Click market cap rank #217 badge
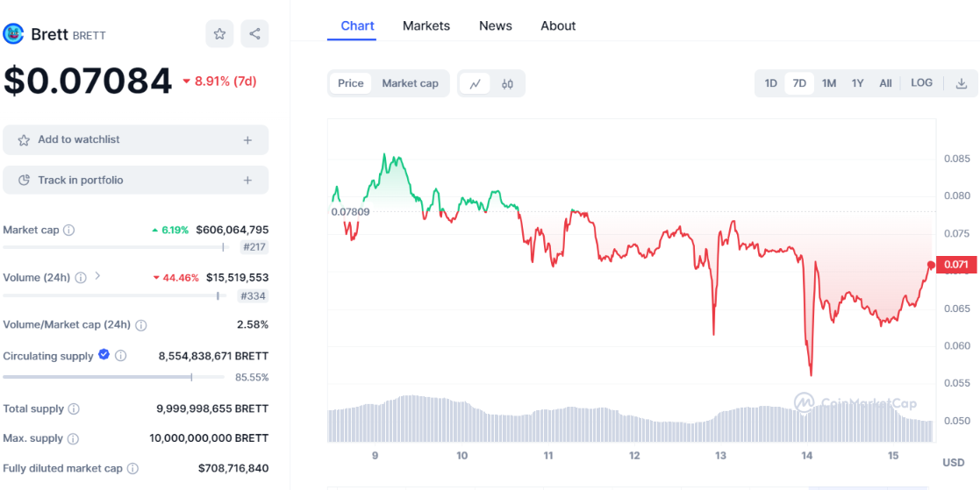This screenshot has width=980, height=490. click(x=254, y=247)
